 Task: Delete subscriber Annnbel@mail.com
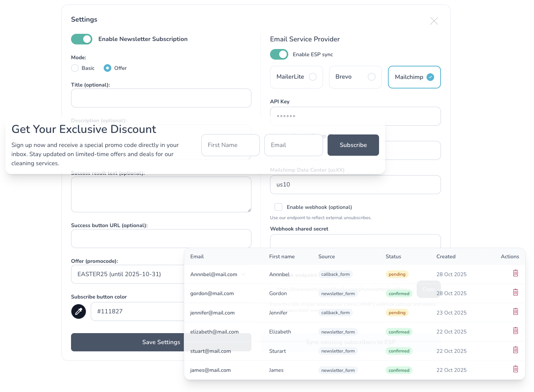(x=515, y=273)
